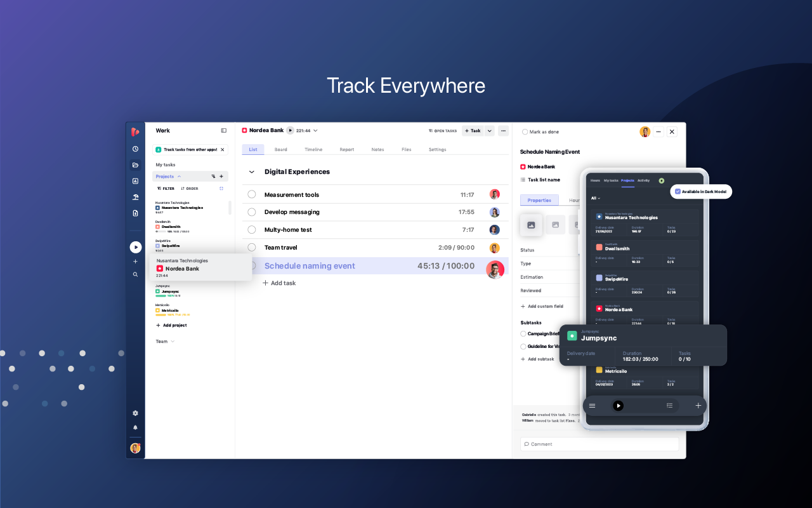Open notifications bell in left sidebar
Viewport: 812px width, 508px height.
point(135,427)
